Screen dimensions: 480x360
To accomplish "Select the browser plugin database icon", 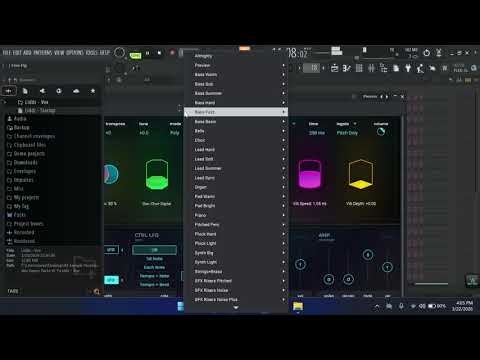I will point(42,91).
